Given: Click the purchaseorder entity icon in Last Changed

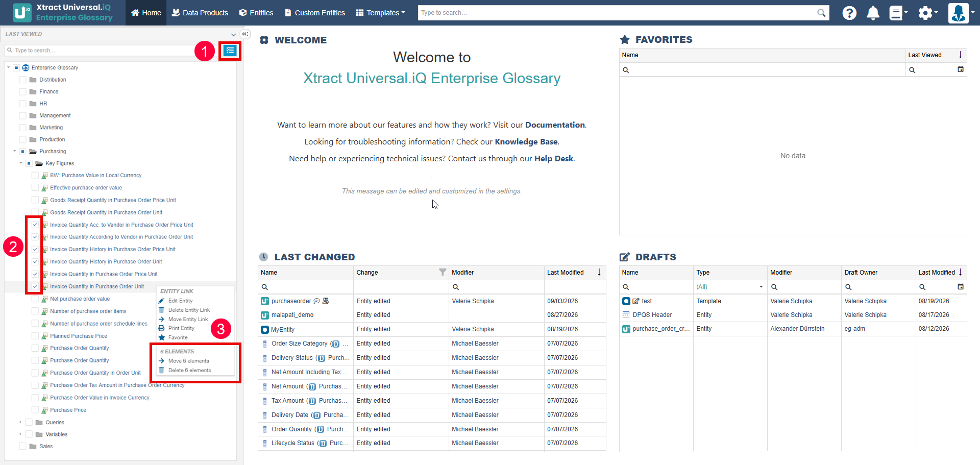Looking at the screenshot, I should click(265, 301).
